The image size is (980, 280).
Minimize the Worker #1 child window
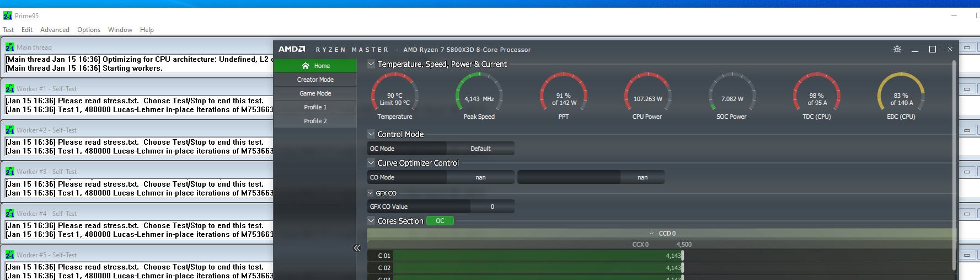[x=967, y=89]
